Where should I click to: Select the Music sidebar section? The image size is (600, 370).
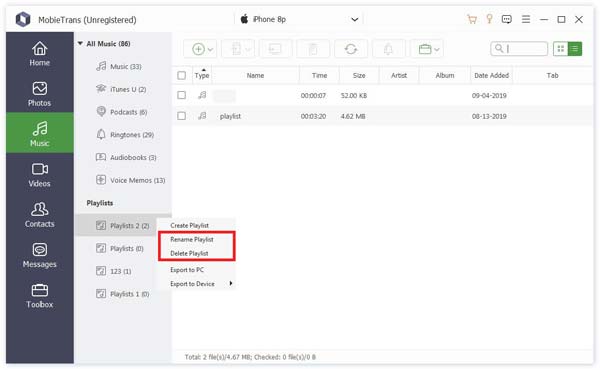coord(40,133)
